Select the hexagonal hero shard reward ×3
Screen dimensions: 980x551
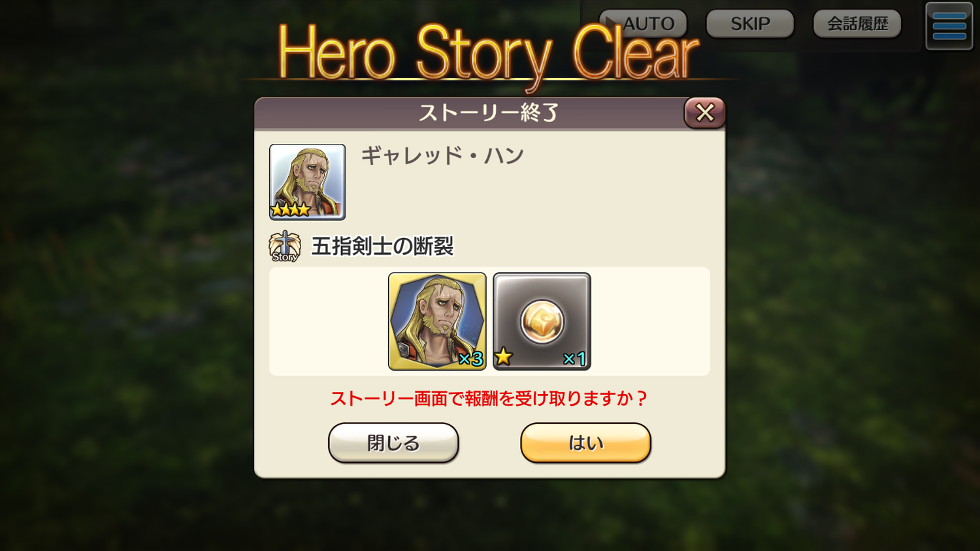pyautogui.click(x=437, y=322)
